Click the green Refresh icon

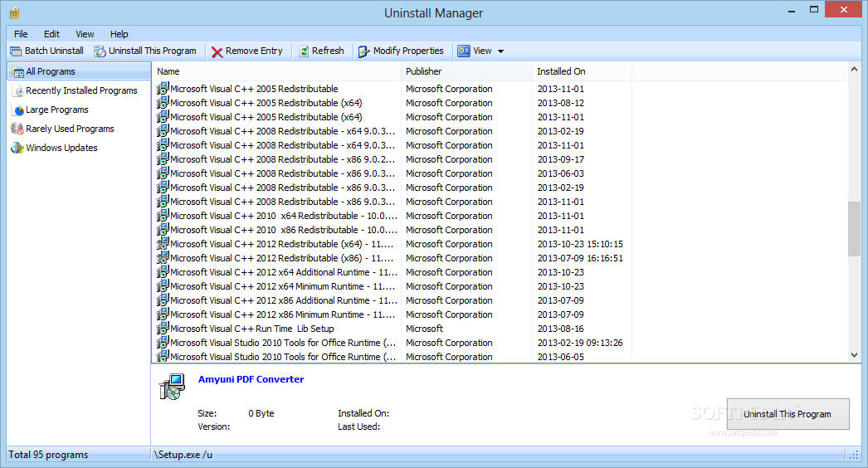(304, 51)
